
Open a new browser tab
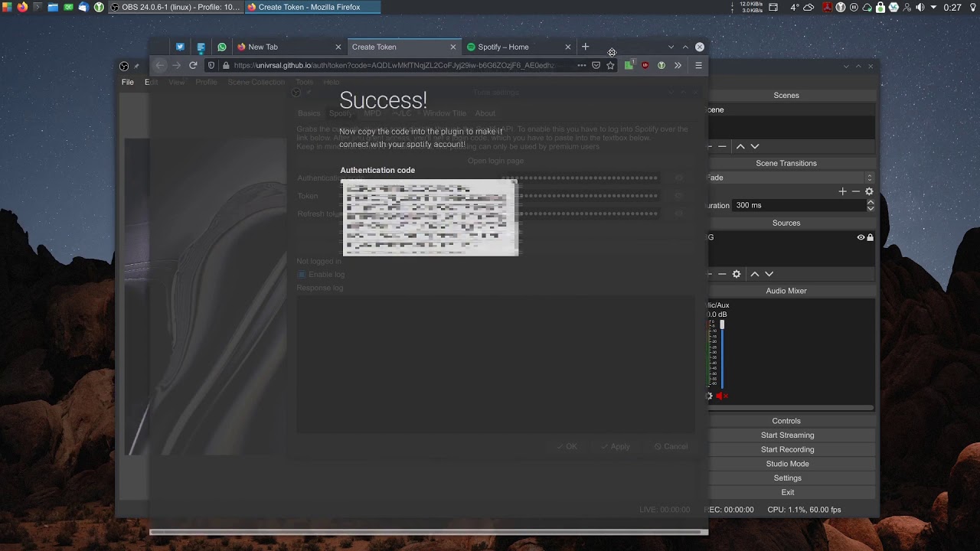coord(586,47)
